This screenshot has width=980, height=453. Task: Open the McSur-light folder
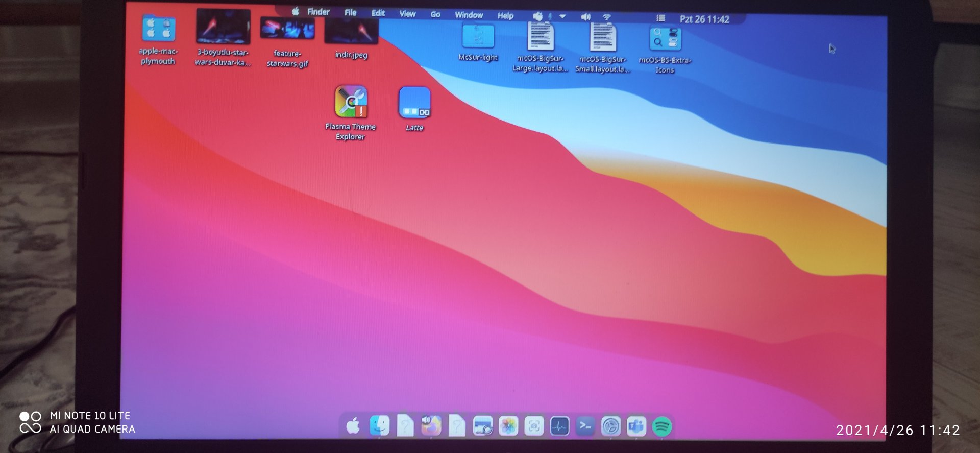click(x=478, y=36)
